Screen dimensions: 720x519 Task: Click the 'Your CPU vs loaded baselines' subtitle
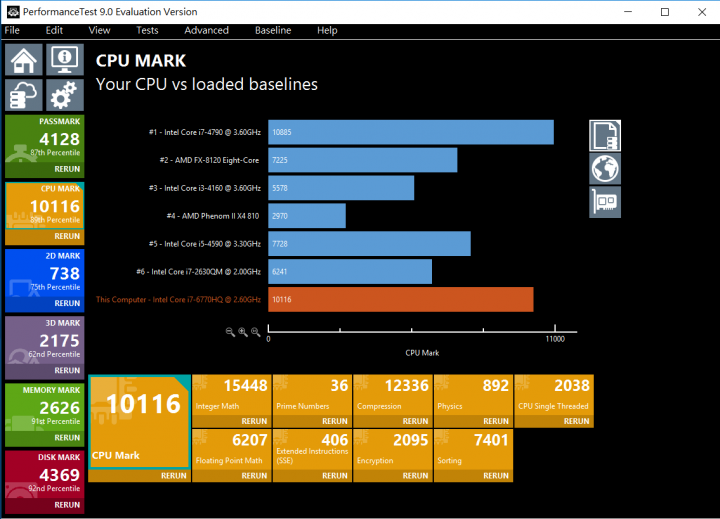click(207, 85)
